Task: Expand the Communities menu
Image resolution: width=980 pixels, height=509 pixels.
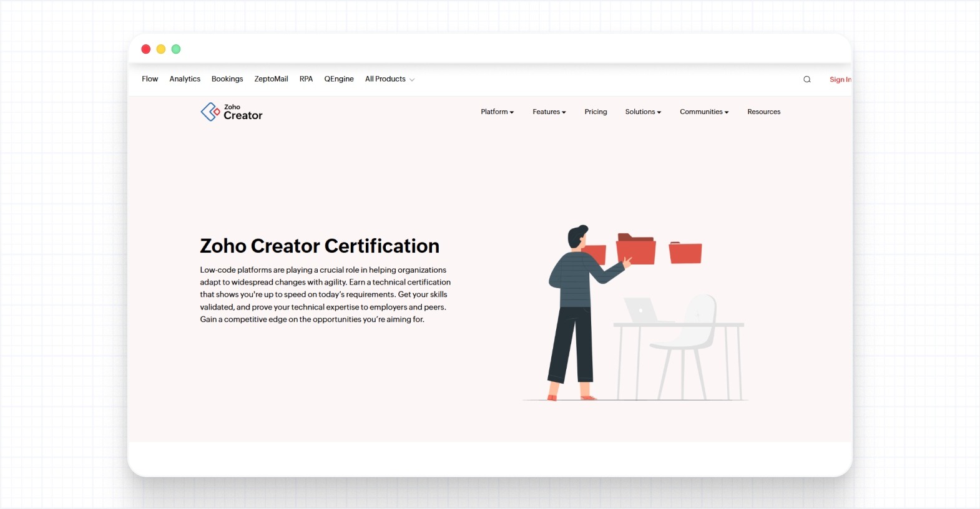Action: pos(704,112)
